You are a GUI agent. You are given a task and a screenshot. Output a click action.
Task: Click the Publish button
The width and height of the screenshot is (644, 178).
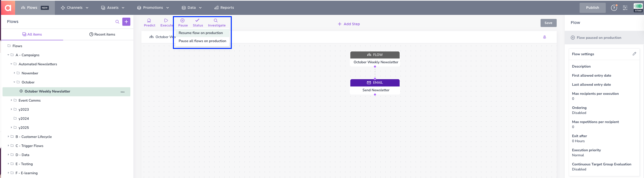coord(592,8)
